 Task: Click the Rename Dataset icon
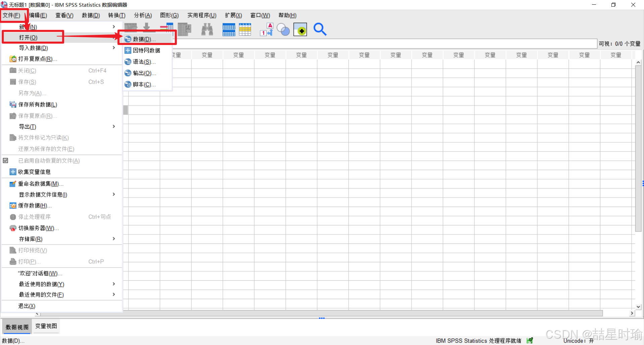click(13, 184)
